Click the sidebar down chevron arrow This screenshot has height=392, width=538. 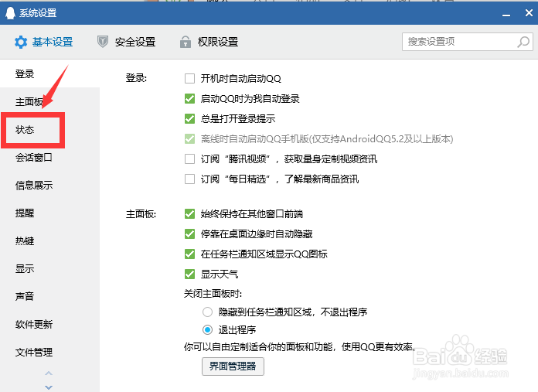(x=49, y=387)
